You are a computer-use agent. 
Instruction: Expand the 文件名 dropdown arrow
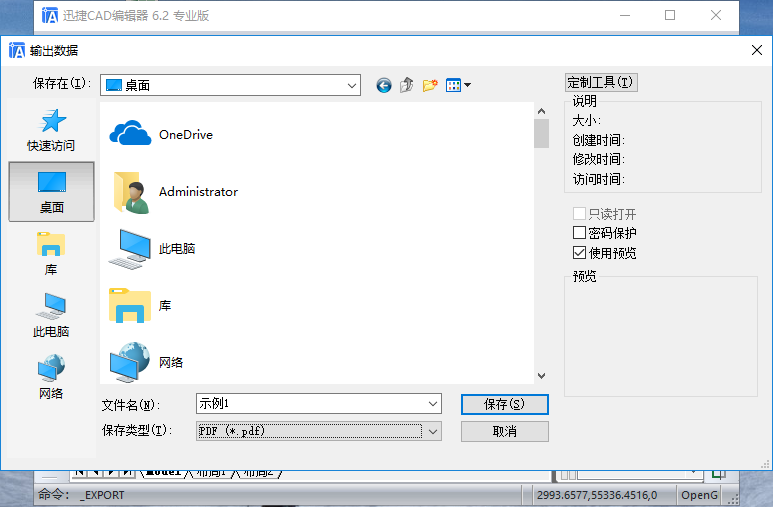433,404
